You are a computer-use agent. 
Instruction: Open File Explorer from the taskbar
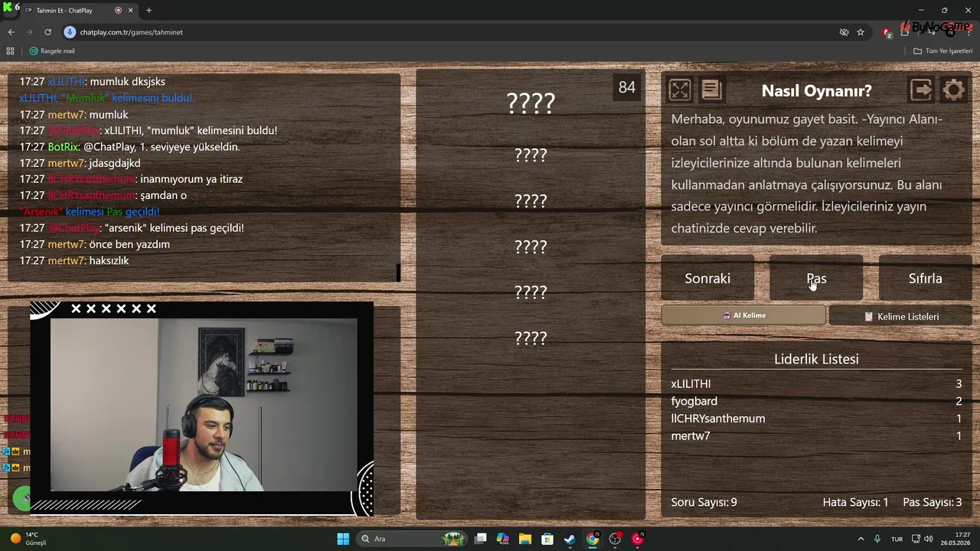tap(525, 539)
